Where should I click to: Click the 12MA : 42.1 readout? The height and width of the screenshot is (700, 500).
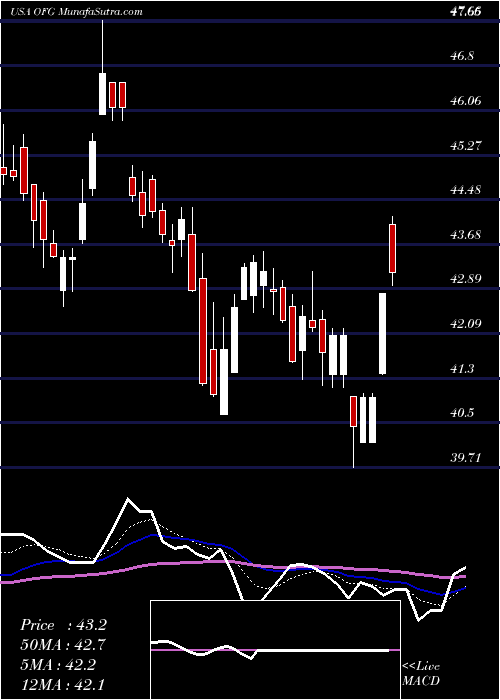point(63,684)
